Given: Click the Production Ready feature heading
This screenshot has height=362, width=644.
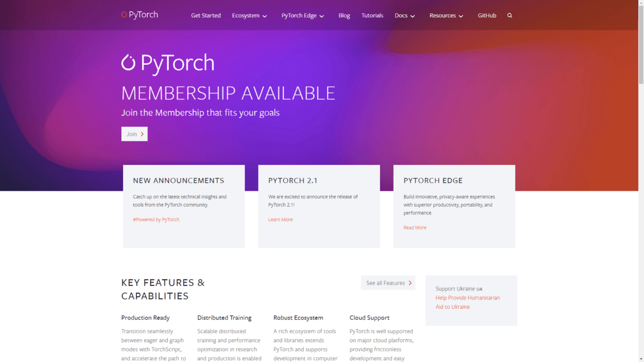Looking at the screenshot, I should point(145,318).
